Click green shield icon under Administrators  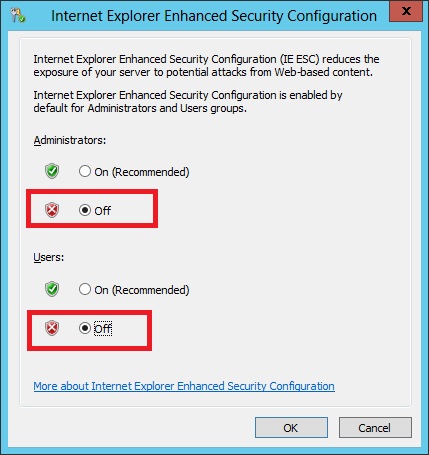click(x=52, y=171)
